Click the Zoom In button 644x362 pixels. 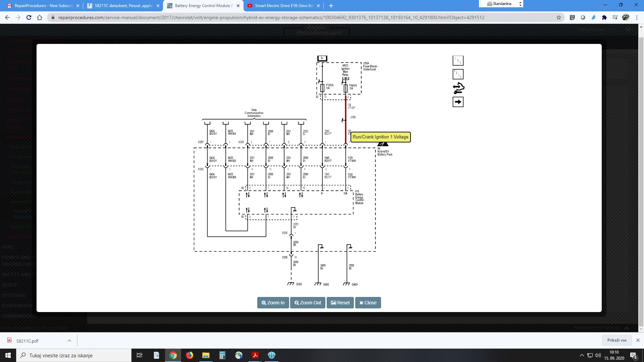tap(273, 303)
